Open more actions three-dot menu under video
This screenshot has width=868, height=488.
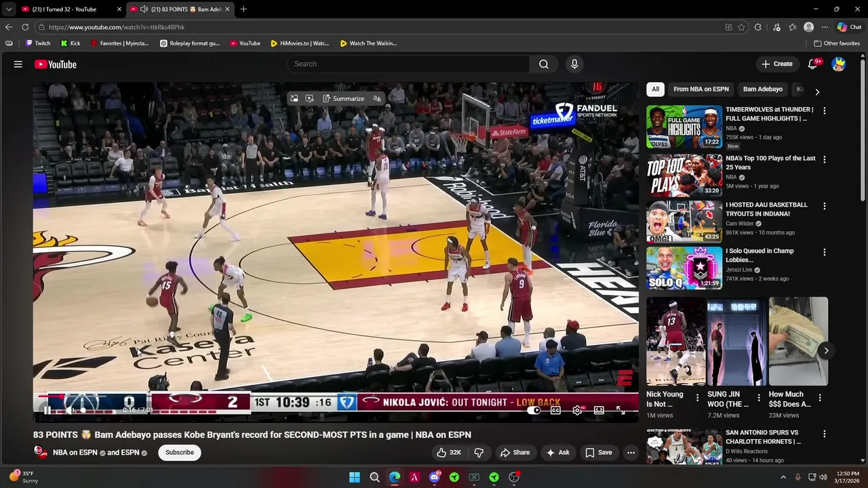[x=631, y=452]
